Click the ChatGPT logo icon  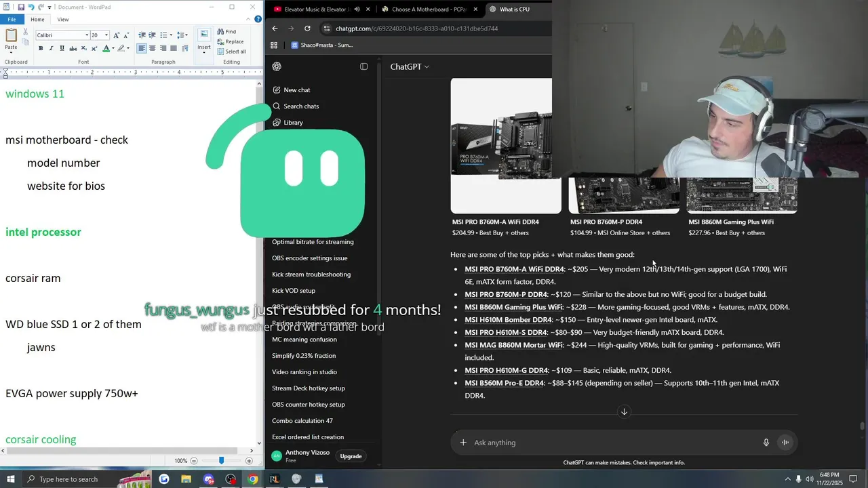(x=277, y=66)
